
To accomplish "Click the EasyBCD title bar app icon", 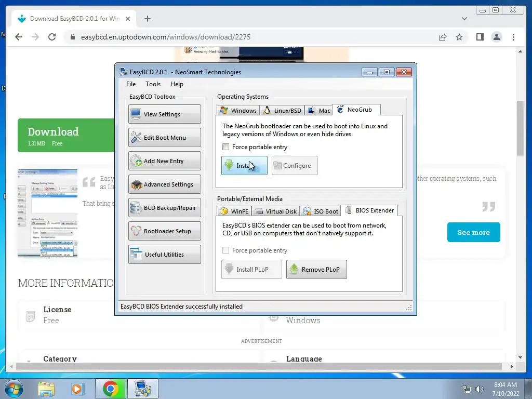I will [x=124, y=72].
